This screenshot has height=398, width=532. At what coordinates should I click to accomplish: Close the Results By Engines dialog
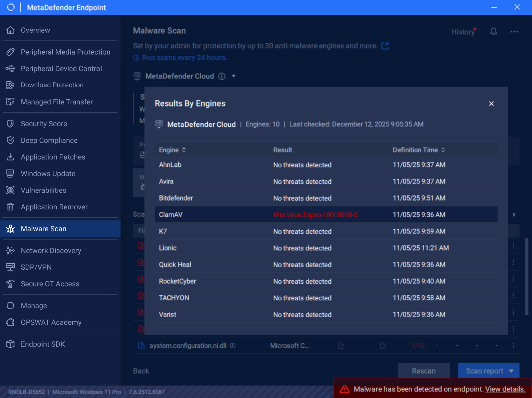pyautogui.click(x=491, y=104)
